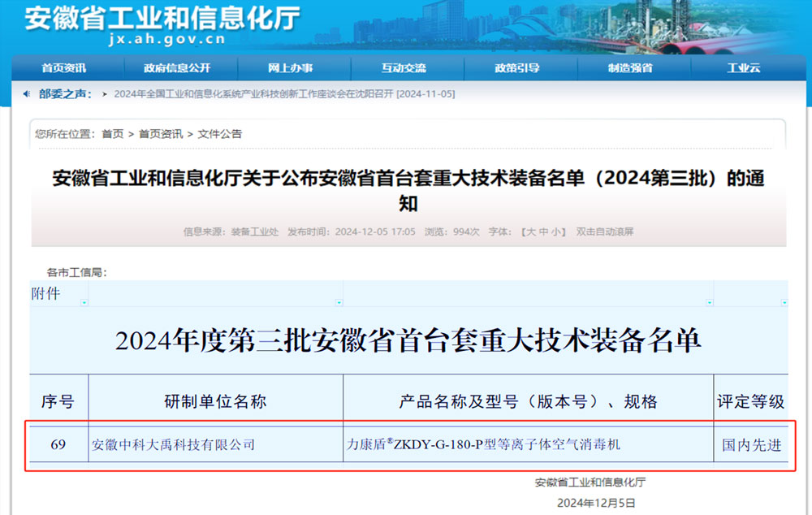Open the 文件公告 breadcrumb link

(220, 134)
